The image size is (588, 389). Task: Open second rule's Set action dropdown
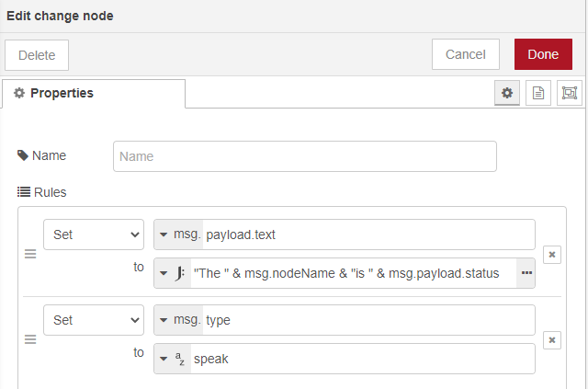(93, 320)
